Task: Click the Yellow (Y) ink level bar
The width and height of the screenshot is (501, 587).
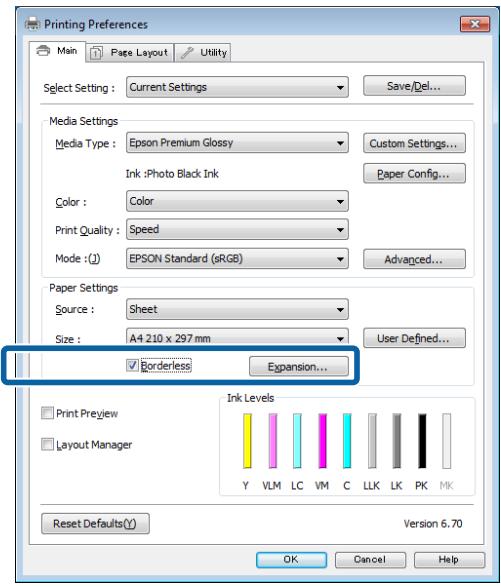Action: coord(247,441)
